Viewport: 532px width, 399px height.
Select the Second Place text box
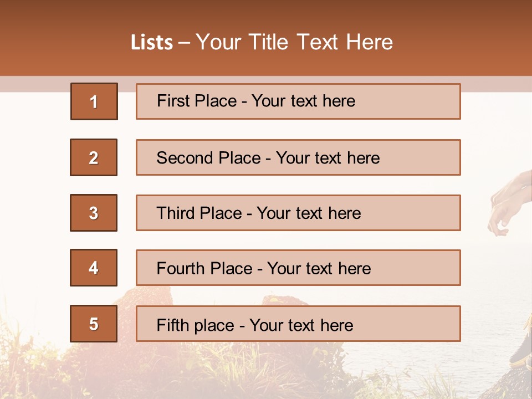pos(298,157)
